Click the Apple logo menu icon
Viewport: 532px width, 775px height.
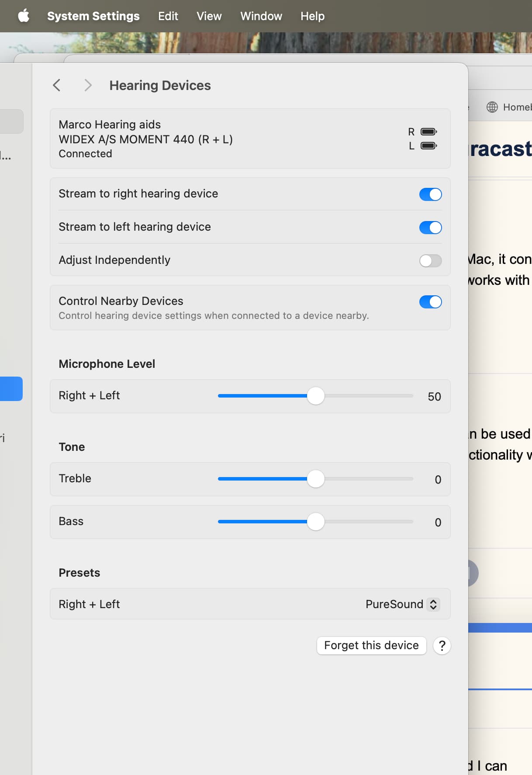[x=24, y=16]
